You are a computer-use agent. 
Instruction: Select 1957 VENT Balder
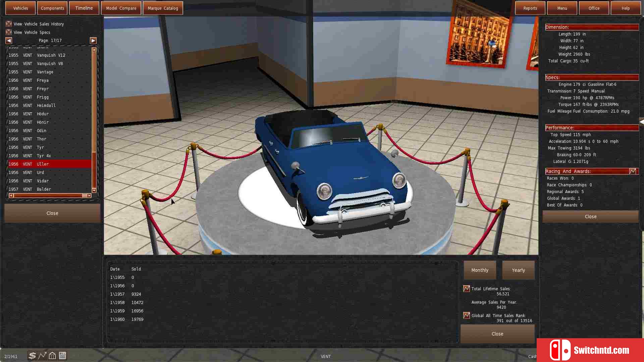pos(49,189)
